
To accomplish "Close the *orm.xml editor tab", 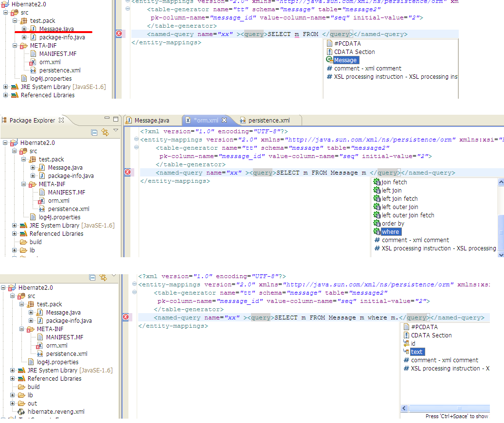I will [224, 120].
